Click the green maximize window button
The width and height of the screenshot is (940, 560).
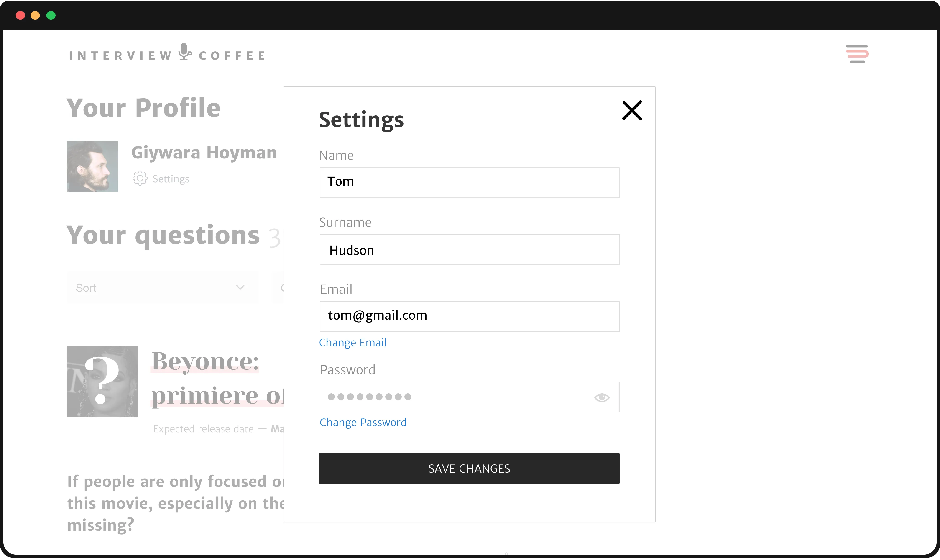(51, 15)
